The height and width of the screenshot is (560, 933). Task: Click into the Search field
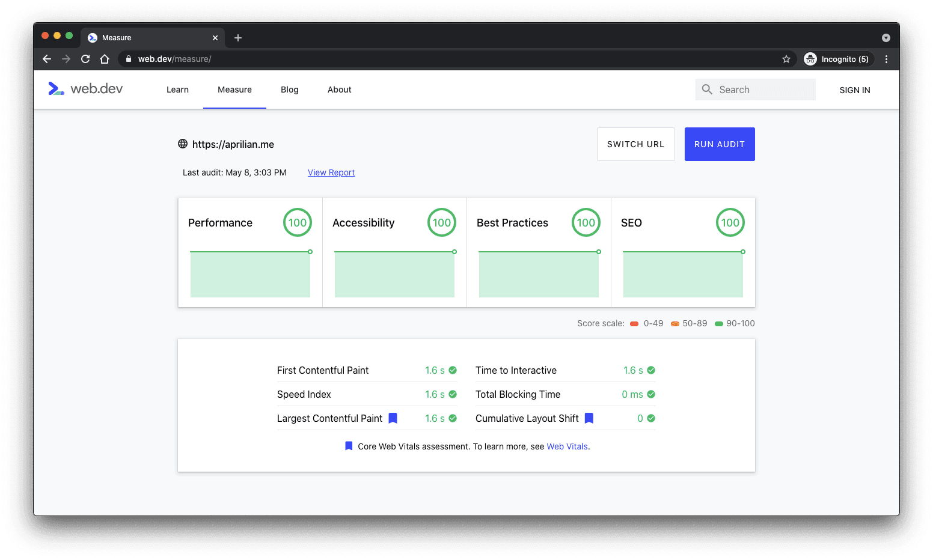click(x=756, y=90)
